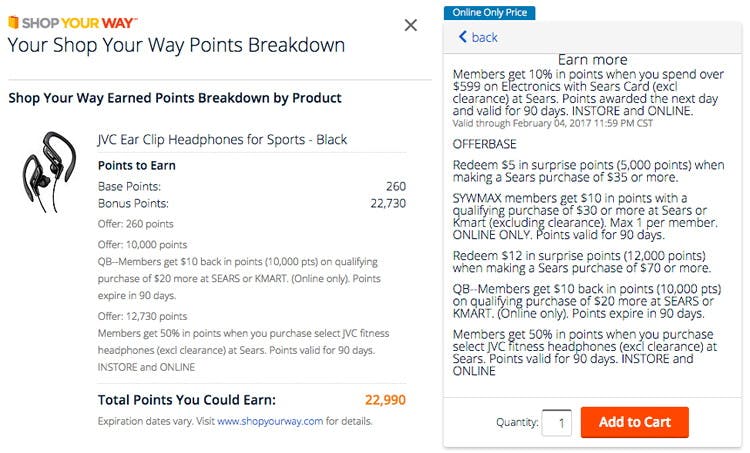Open the www.shopyourway.com link
Image resolution: width=750 pixels, height=453 pixels.
click(270, 421)
